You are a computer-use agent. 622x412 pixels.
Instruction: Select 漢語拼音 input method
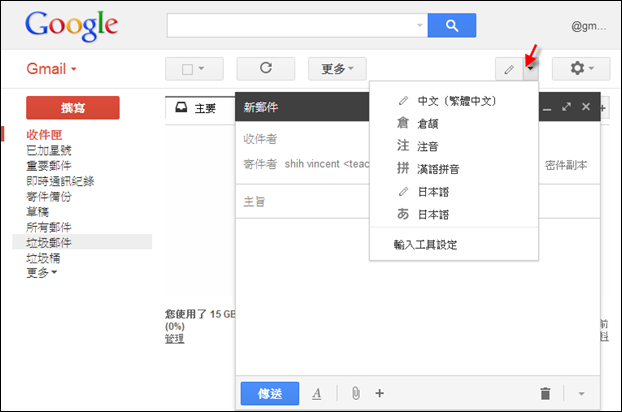coord(453,169)
